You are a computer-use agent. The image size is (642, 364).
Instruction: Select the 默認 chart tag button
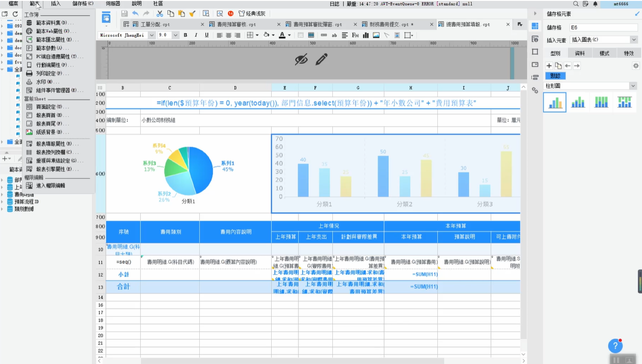[x=555, y=76]
